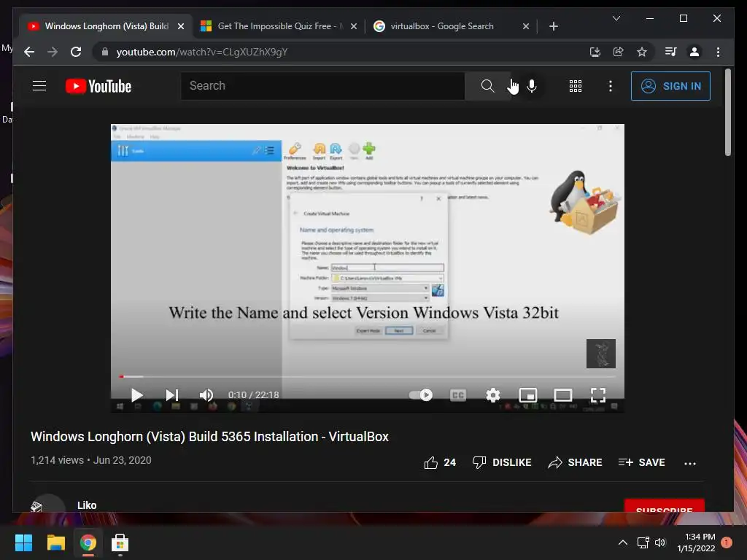Open the Liko channel name link
This screenshot has height=560, width=747.
[87, 505]
